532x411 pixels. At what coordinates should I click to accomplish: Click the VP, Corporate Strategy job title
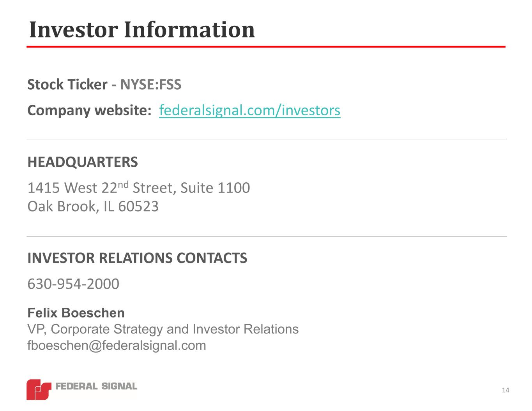coord(163,329)
